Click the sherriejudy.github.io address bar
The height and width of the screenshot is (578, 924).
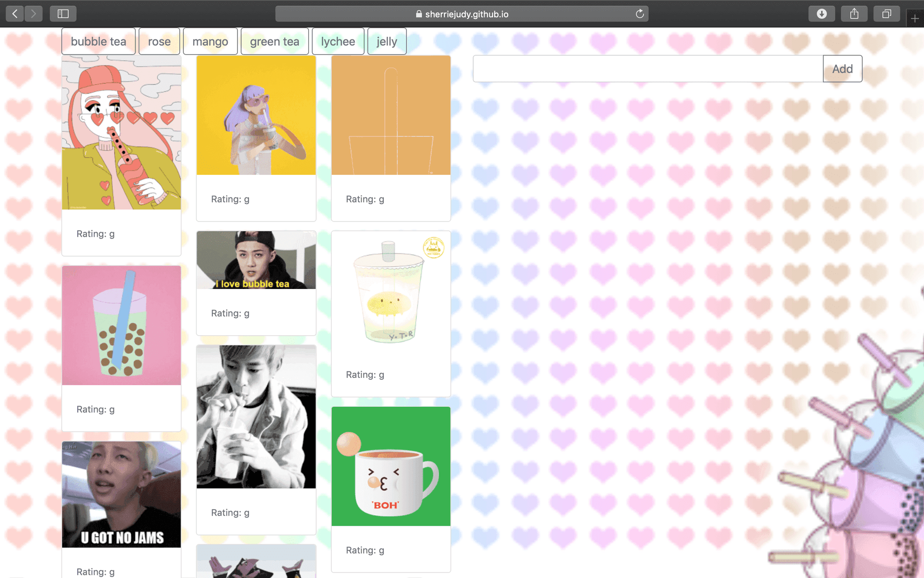pos(462,14)
